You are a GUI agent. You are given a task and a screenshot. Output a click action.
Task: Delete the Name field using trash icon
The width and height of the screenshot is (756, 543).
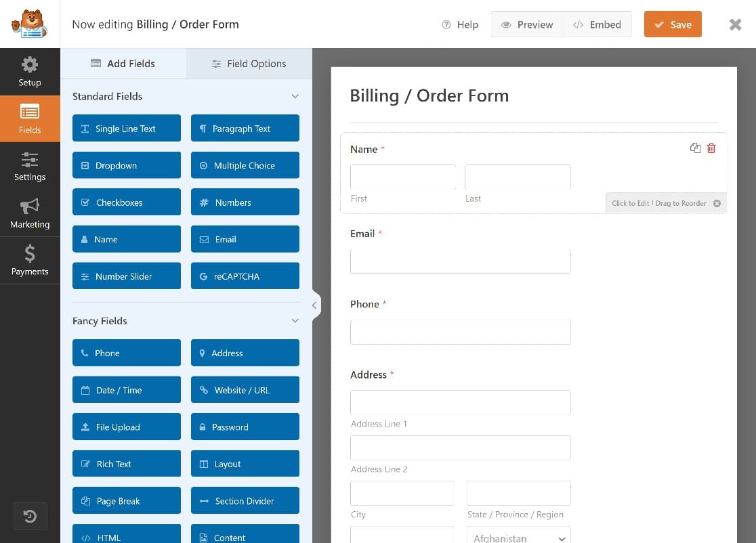click(711, 148)
